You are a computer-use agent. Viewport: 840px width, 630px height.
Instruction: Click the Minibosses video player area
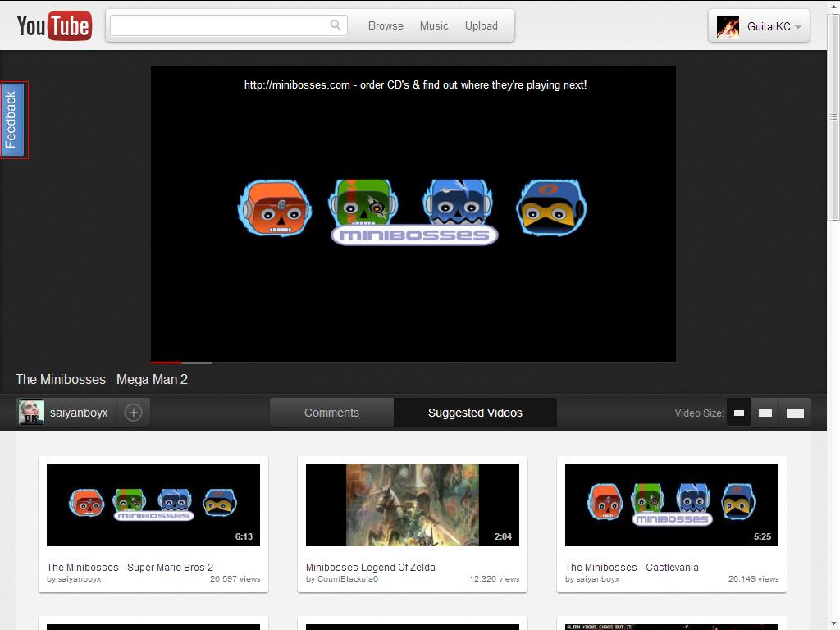[413, 214]
